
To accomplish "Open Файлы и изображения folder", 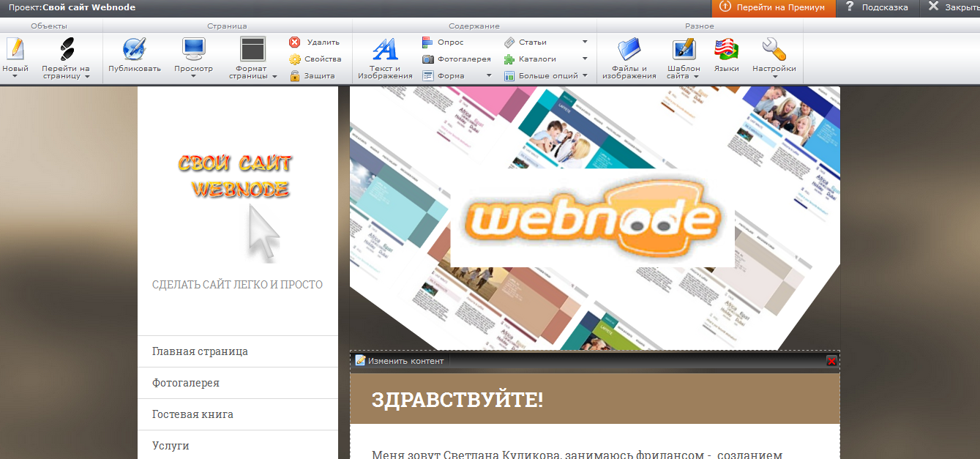I will 629,49.
